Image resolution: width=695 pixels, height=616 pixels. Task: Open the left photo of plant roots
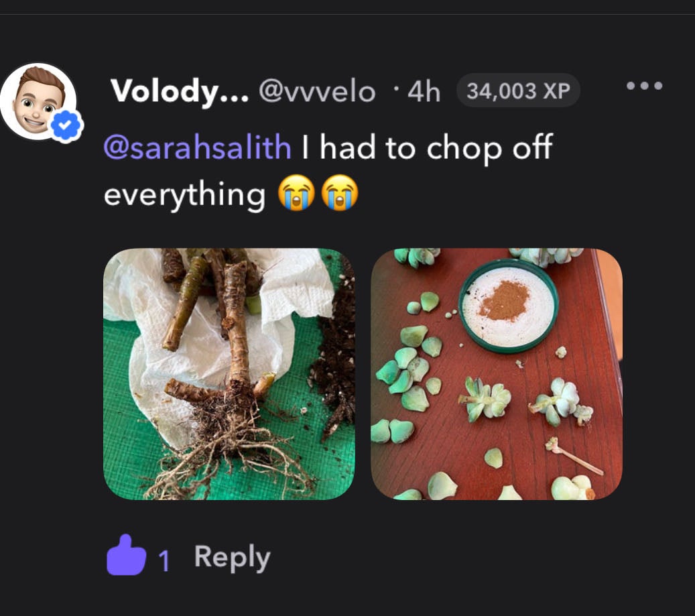(229, 374)
